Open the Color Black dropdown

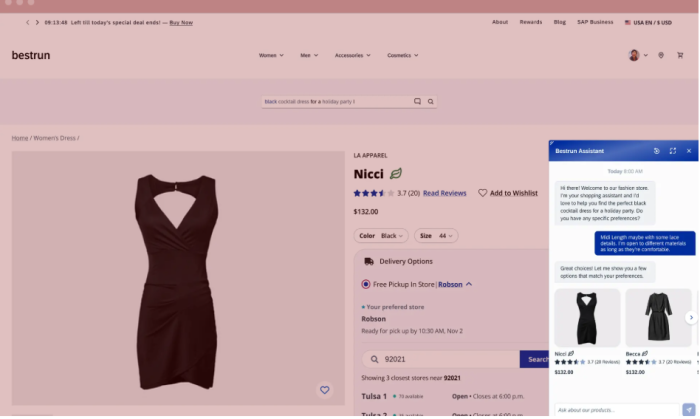pyautogui.click(x=381, y=236)
